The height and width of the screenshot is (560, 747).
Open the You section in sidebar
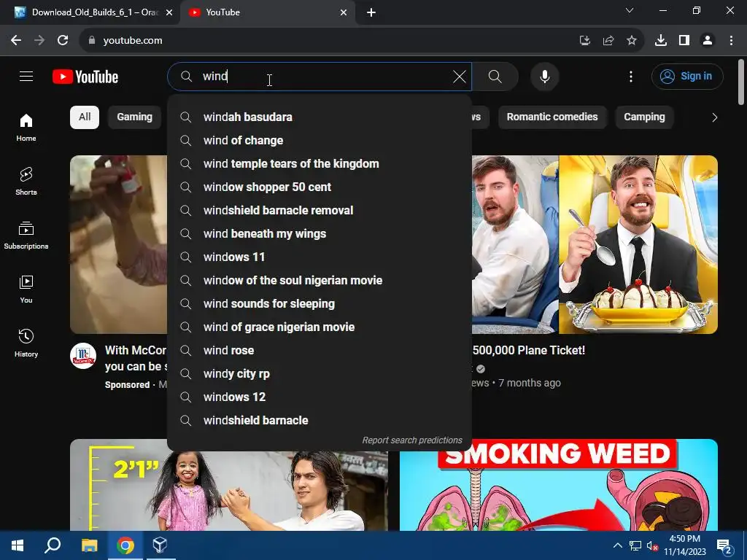tap(26, 289)
